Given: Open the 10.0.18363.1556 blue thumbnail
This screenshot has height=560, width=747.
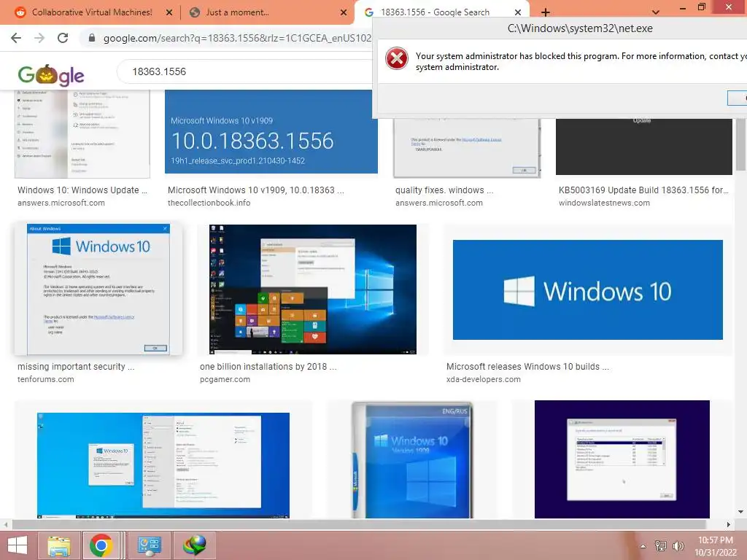Looking at the screenshot, I should [271, 131].
